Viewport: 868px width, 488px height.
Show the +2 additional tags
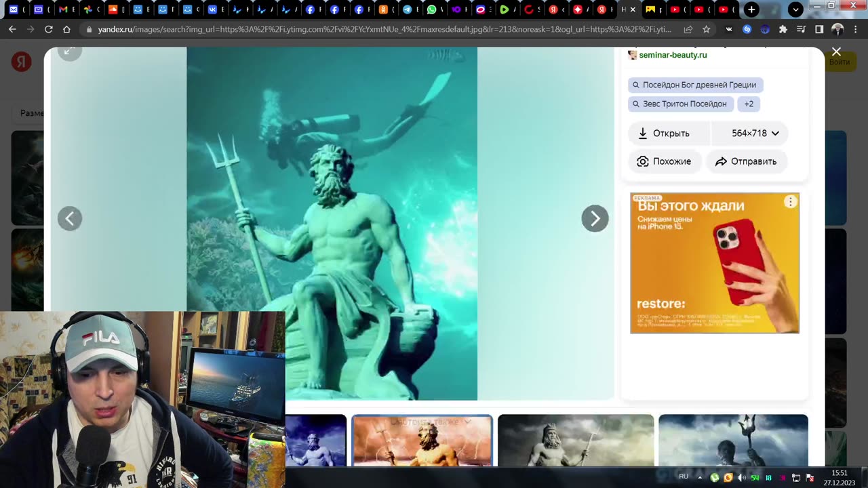(749, 104)
